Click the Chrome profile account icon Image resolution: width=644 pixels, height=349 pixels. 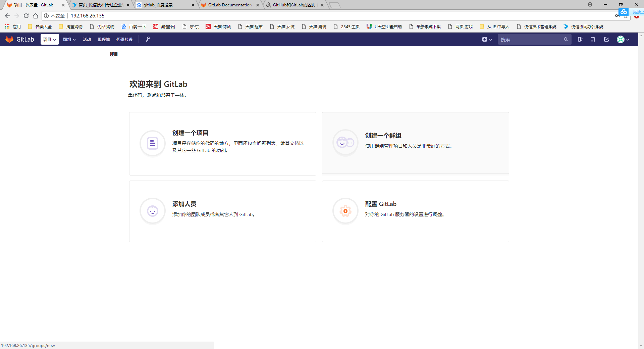590,4
